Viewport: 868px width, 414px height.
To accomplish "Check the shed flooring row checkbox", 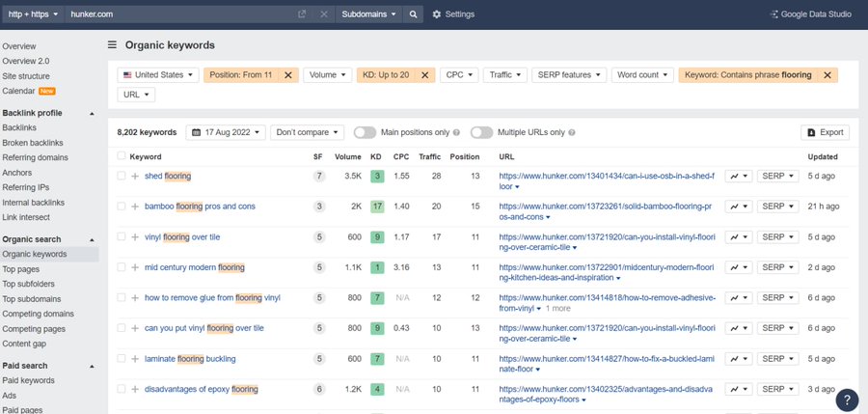I will 122,176.
